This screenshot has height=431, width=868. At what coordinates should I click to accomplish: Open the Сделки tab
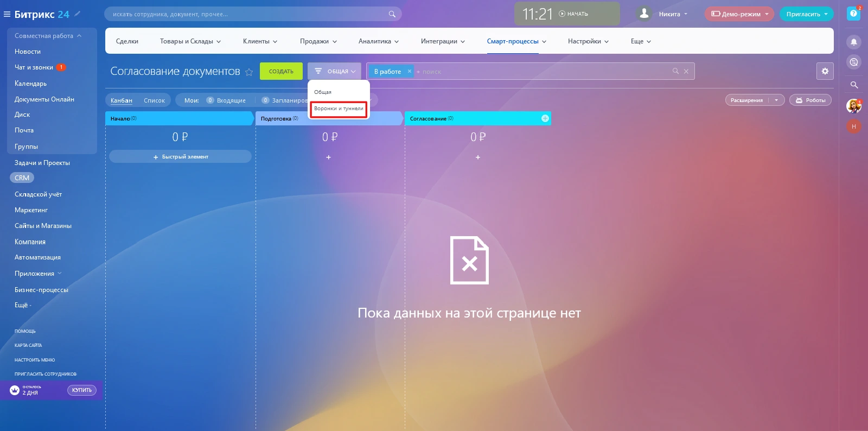pyautogui.click(x=127, y=41)
